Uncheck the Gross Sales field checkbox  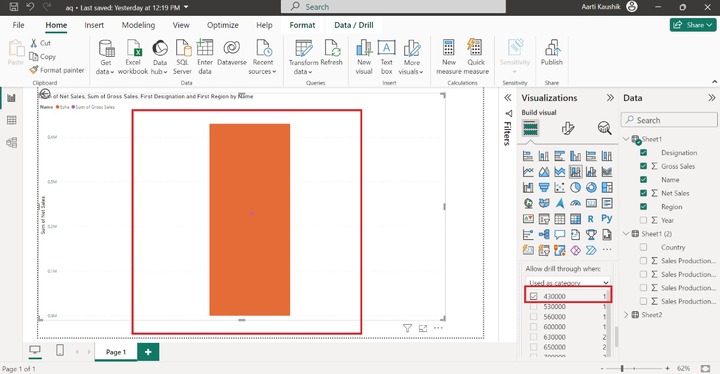pyautogui.click(x=643, y=166)
